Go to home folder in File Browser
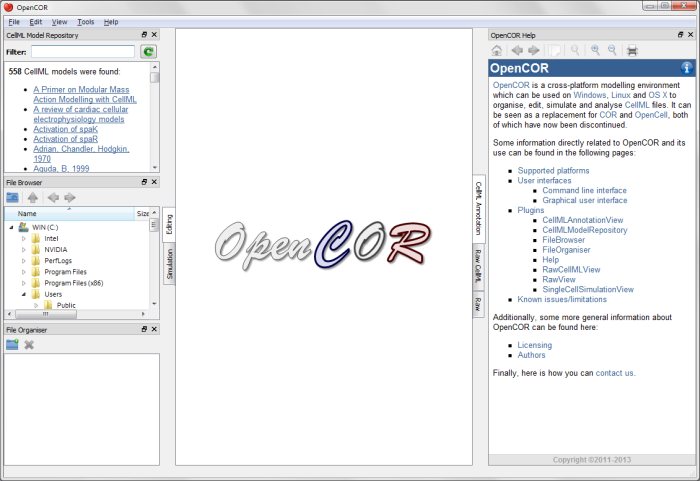Viewport: 700px width, 481px height. [x=12, y=197]
